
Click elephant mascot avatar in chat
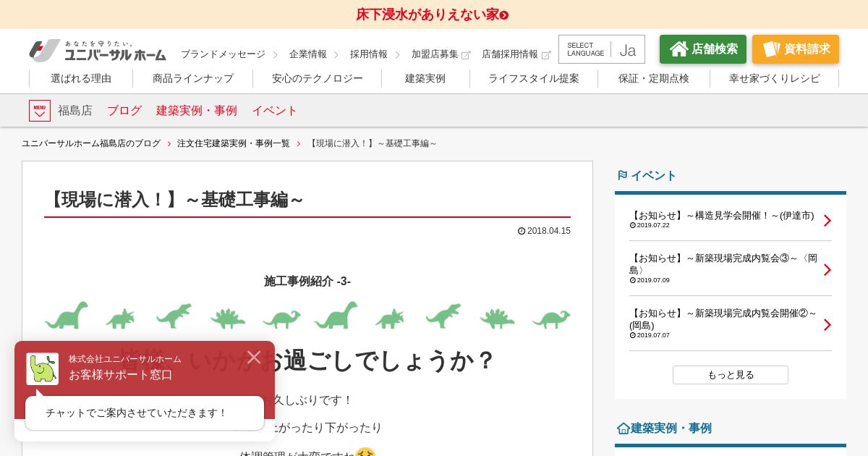43,368
